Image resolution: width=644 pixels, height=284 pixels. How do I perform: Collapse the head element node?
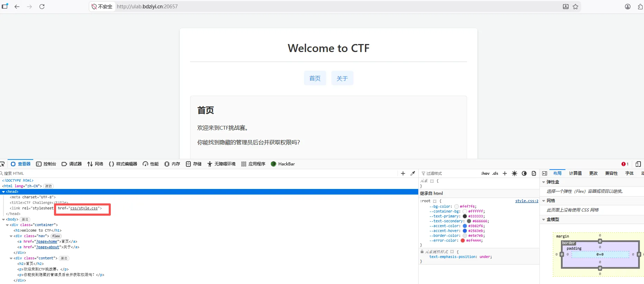3,192
